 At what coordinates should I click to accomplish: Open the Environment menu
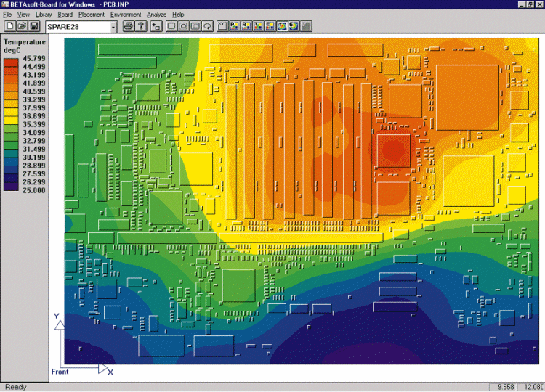point(126,15)
